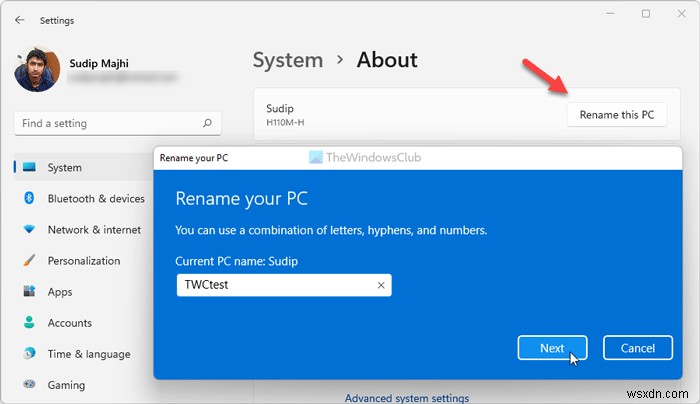Click the search magnifier icon
700x404 pixels.
(x=207, y=123)
